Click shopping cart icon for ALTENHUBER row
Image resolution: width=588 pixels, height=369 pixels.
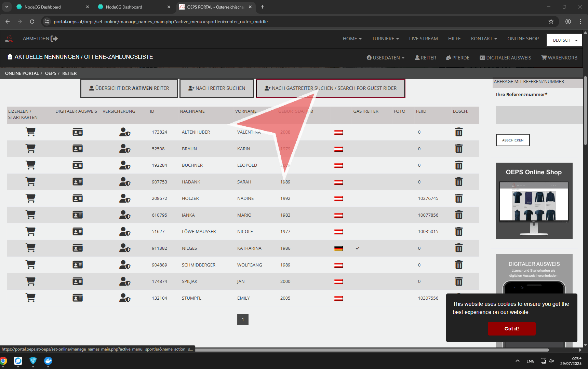(30, 132)
